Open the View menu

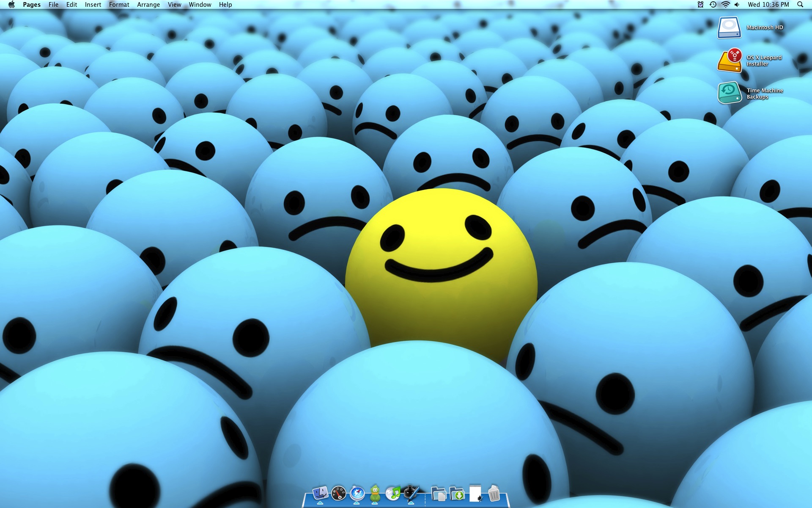coord(175,5)
